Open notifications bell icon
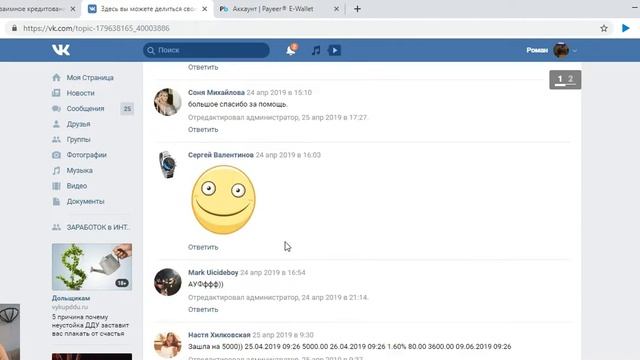 (x=291, y=50)
